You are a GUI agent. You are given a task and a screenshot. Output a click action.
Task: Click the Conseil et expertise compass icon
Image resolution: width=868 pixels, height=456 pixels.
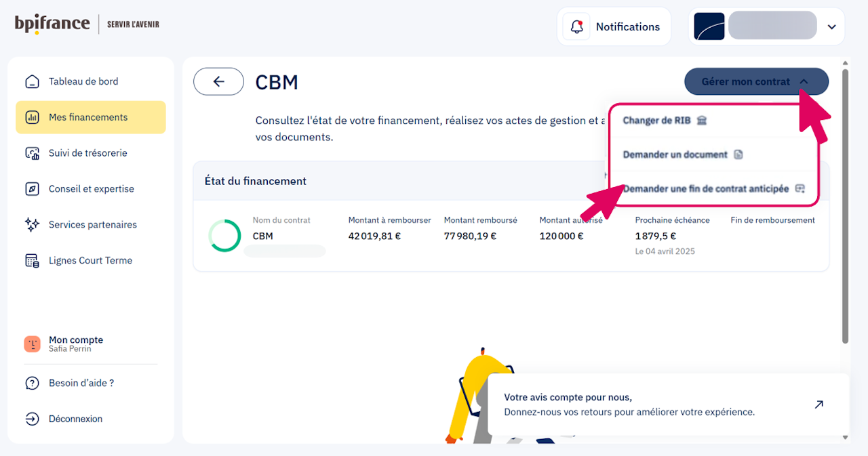(x=32, y=189)
